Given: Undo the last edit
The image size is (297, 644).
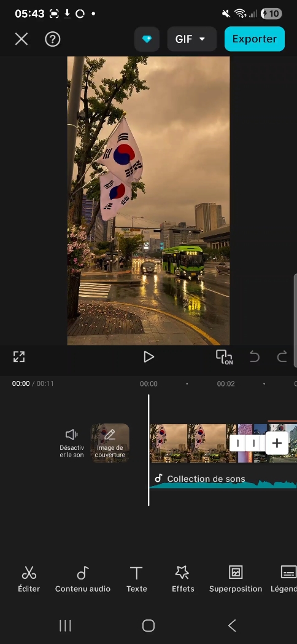Looking at the screenshot, I should coord(254,357).
